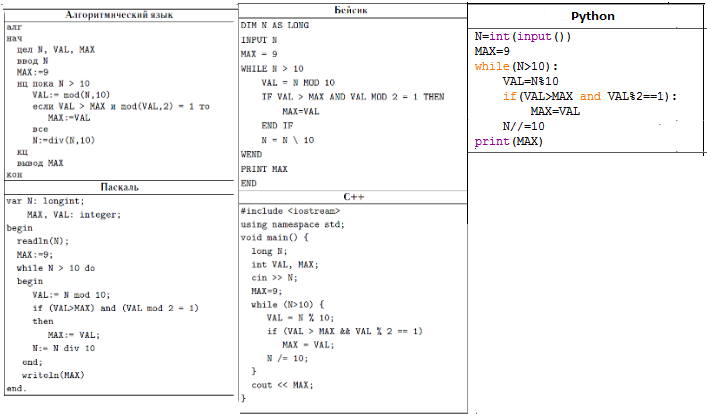Select the line 'N=int(input())' in Python

tap(523, 37)
